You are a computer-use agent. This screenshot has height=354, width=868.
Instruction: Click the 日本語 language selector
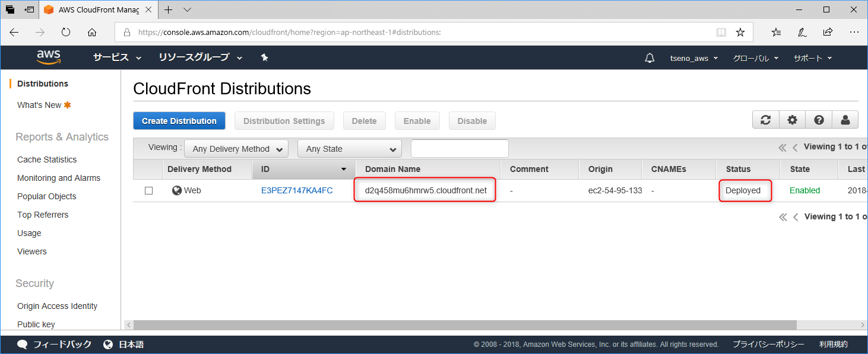click(123, 344)
